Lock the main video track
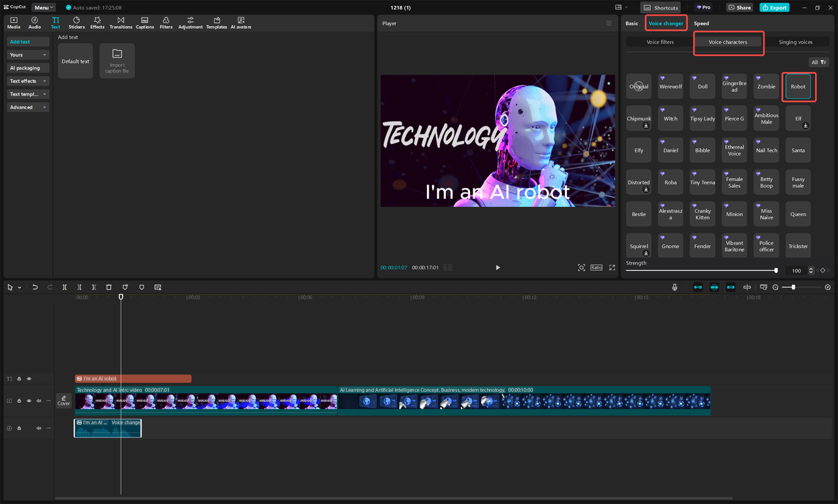838x504 pixels. tap(19, 401)
